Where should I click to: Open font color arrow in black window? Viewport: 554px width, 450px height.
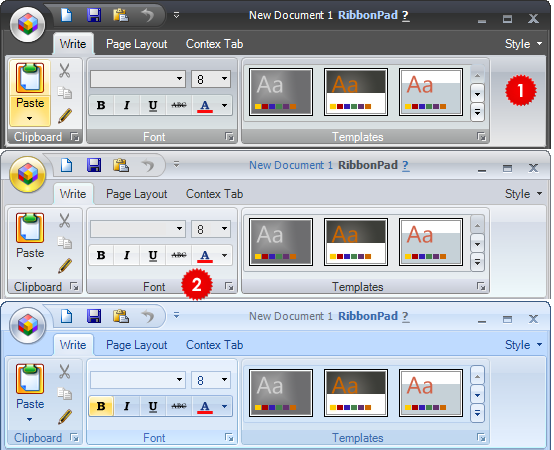tap(224, 105)
